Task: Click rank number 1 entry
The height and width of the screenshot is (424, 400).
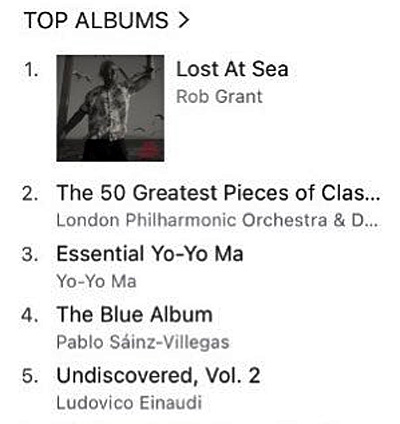Action: pyautogui.click(x=31, y=70)
